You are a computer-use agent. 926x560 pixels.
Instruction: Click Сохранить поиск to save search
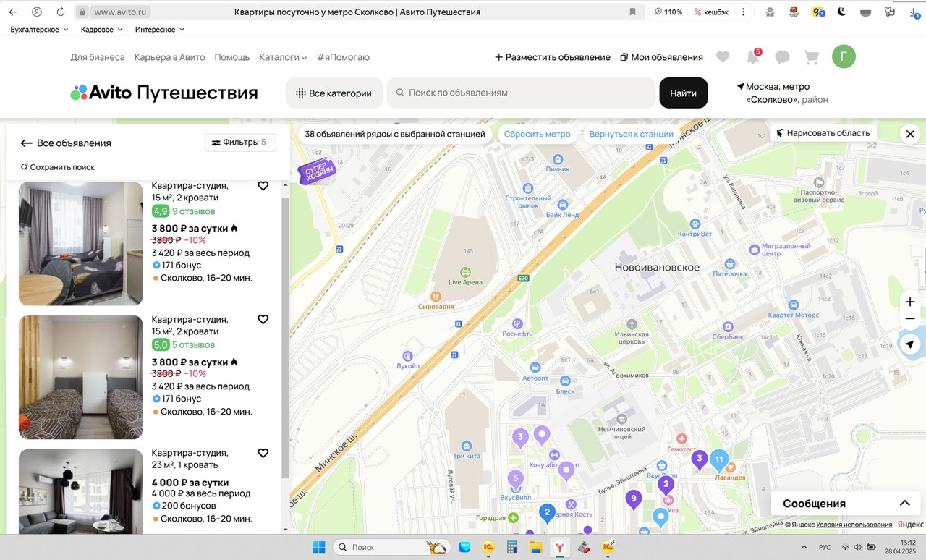[58, 167]
